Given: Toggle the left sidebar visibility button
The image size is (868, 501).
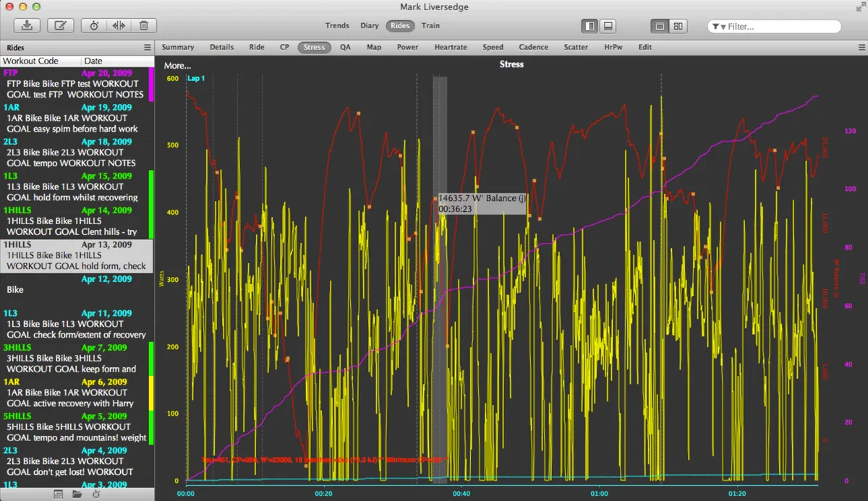Looking at the screenshot, I should coord(590,26).
